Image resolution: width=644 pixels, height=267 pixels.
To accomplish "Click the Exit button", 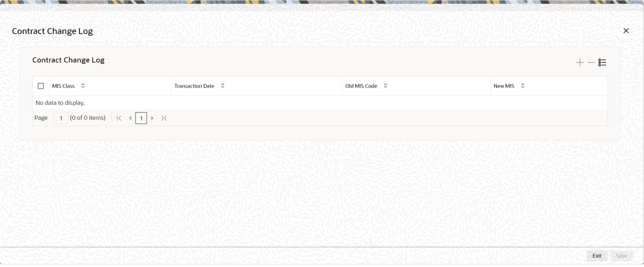I will [597, 256].
